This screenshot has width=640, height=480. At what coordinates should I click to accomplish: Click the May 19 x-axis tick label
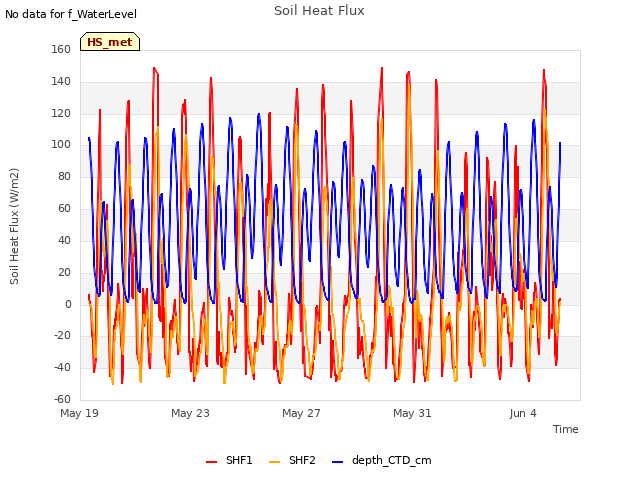click(80, 413)
